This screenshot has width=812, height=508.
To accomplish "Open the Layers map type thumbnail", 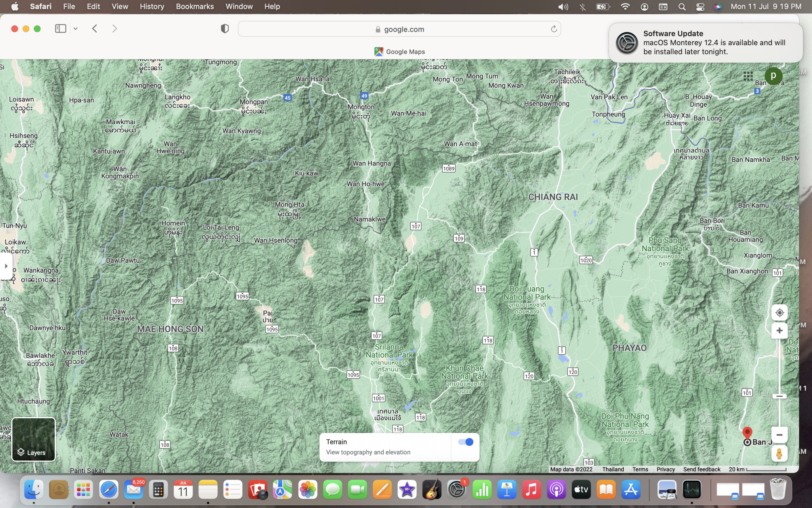I will 33,439.
